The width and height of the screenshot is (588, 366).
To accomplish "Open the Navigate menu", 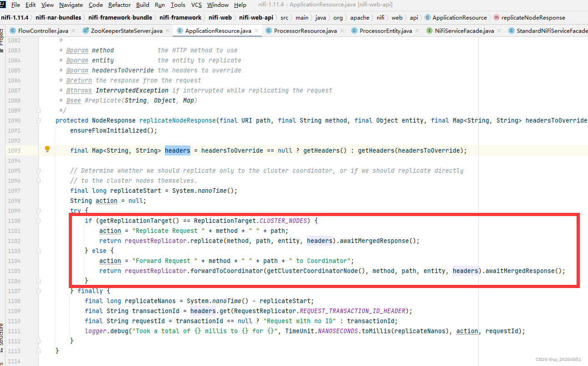I will coord(71,5).
